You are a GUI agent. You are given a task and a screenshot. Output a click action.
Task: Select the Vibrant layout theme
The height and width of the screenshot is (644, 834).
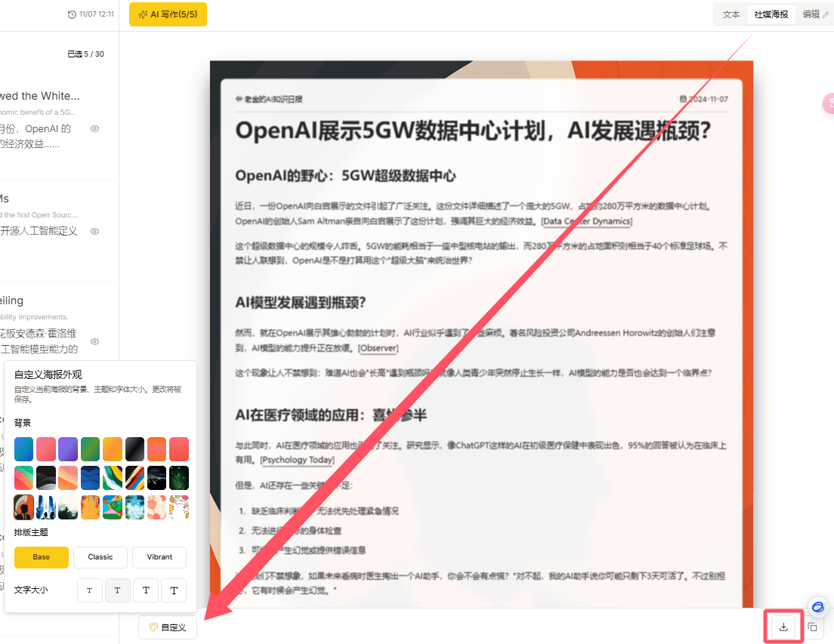coord(159,557)
